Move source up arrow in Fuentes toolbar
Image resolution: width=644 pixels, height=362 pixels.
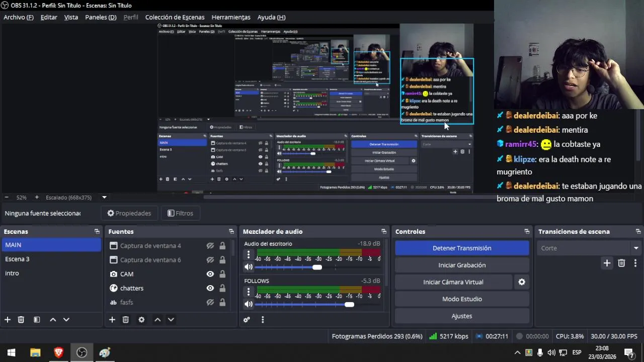[x=157, y=320]
